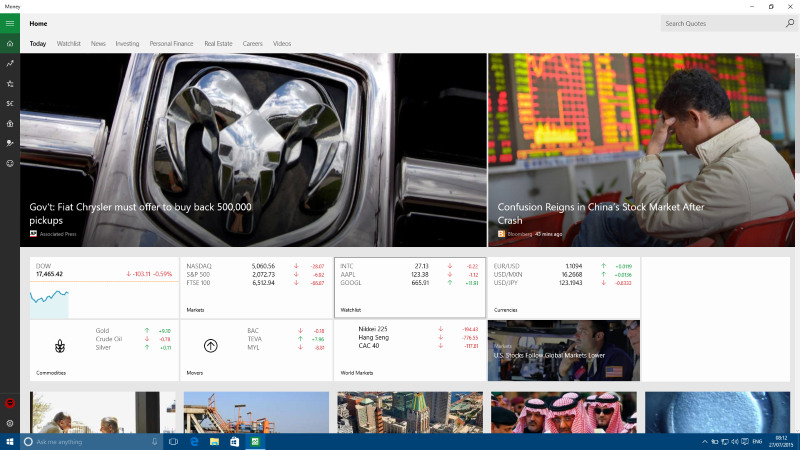Select the FTSE 100 row
This screenshot has width=800, height=450.
pos(255,282)
